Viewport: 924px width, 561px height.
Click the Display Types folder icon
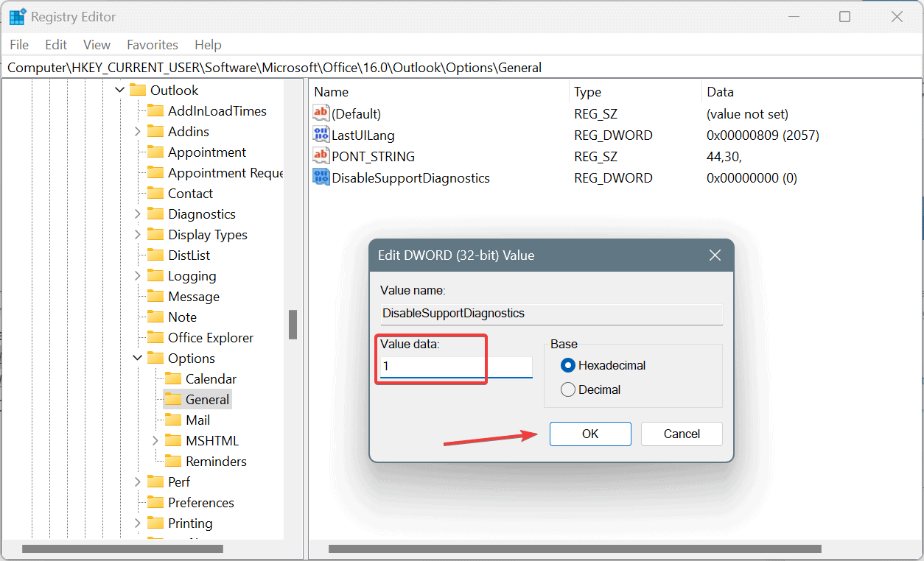tap(155, 234)
